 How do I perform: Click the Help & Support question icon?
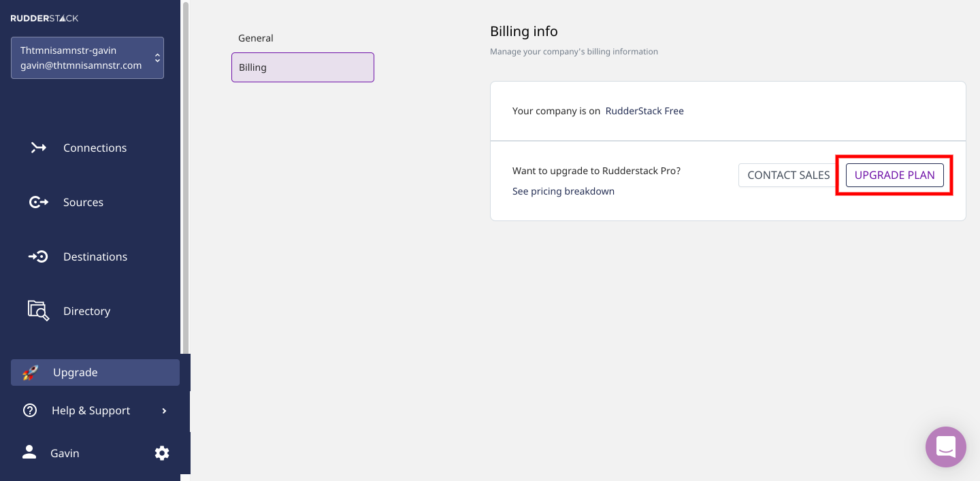tap(30, 410)
